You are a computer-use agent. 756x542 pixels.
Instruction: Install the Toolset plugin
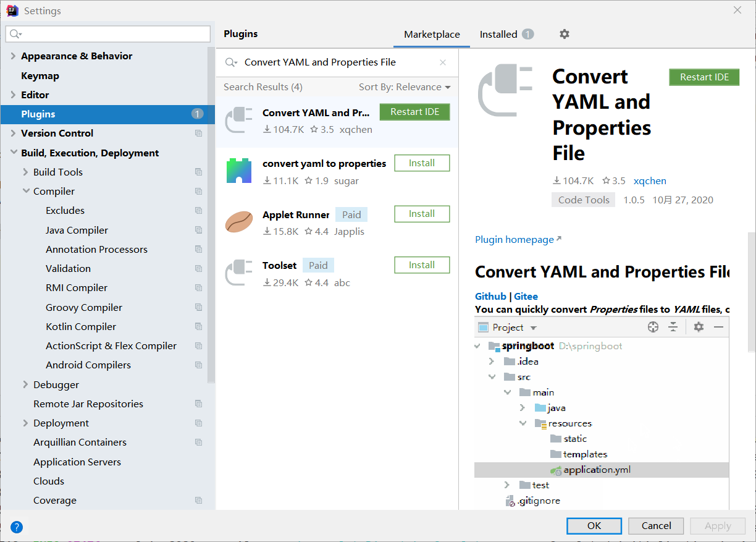(x=422, y=265)
